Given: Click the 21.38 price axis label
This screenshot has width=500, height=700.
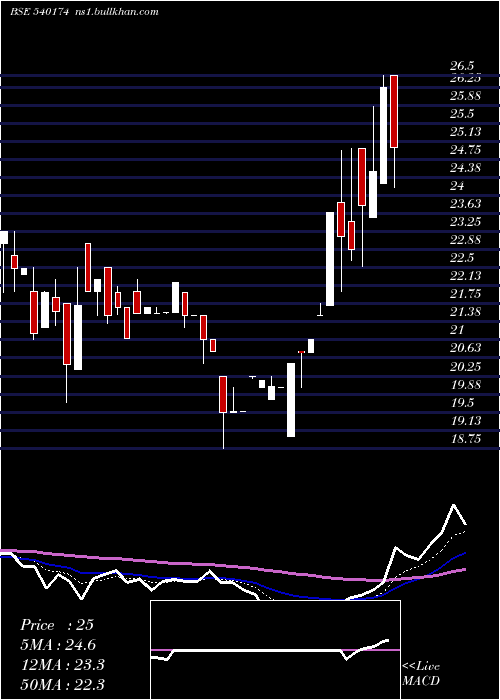Looking at the screenshot, I should (x=465, y=312).
